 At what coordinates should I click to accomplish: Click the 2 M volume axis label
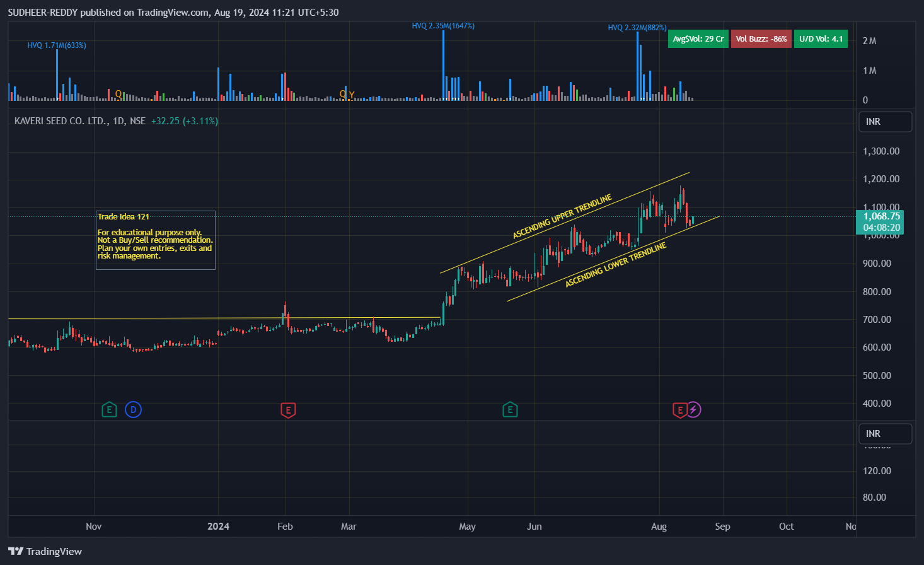[x=869, y=41]
